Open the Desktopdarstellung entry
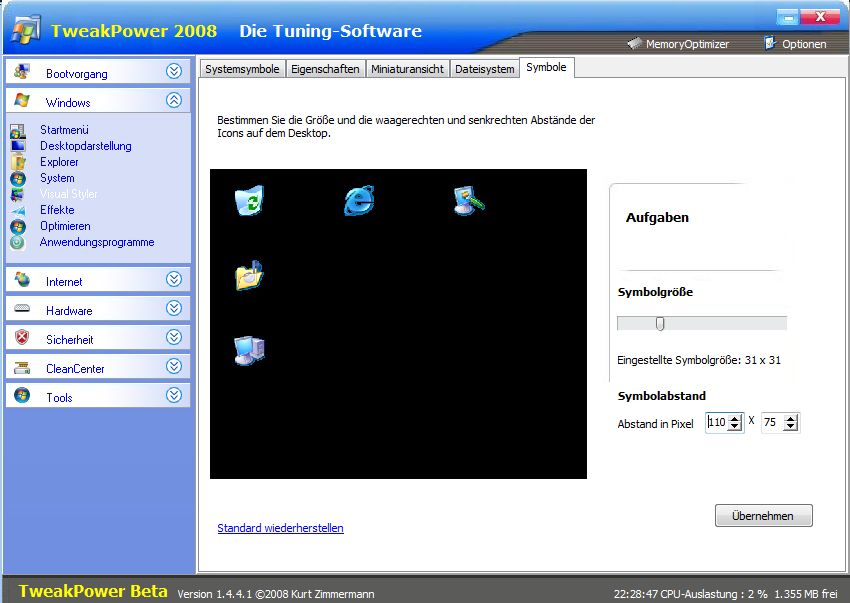 [x=86, y=146]
